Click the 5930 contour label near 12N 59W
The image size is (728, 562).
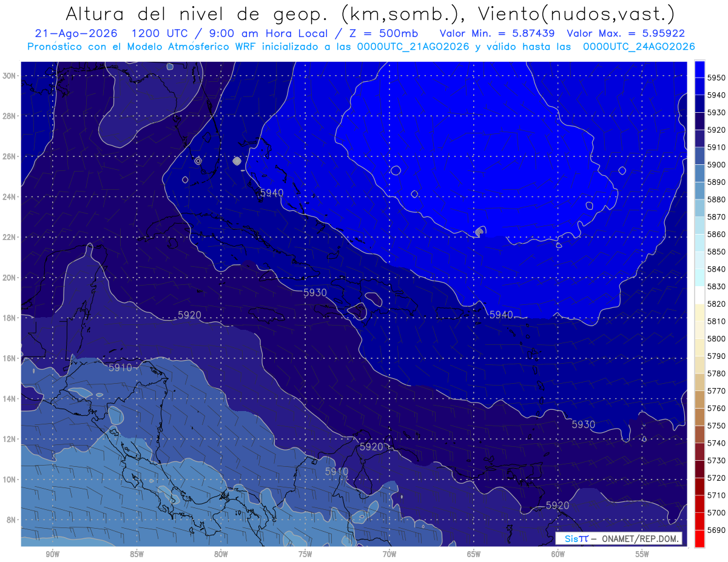[x=583, y=424]
